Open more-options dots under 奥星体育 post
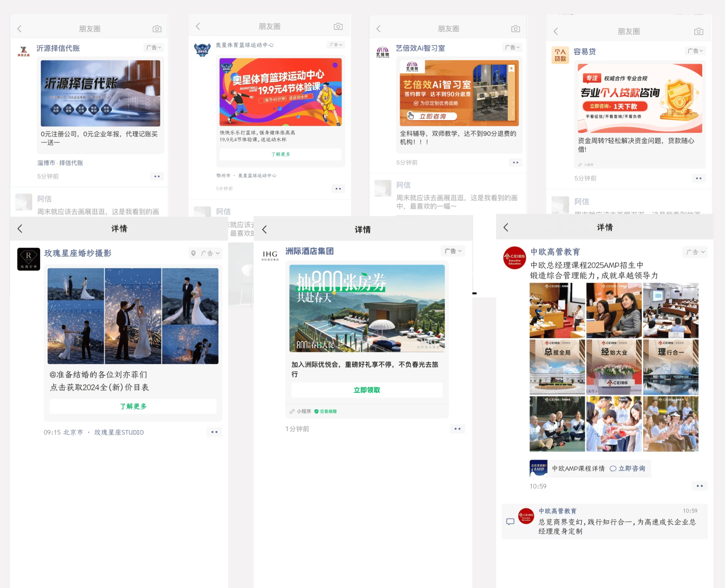The width and height of the screenshot is (725, 588). (338, 189)
